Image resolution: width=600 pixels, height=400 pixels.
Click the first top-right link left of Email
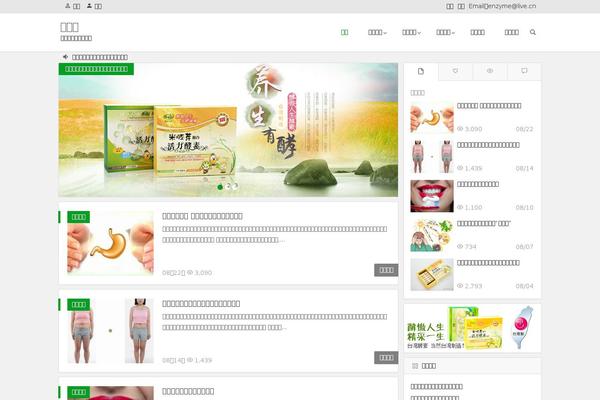(450, 6)
